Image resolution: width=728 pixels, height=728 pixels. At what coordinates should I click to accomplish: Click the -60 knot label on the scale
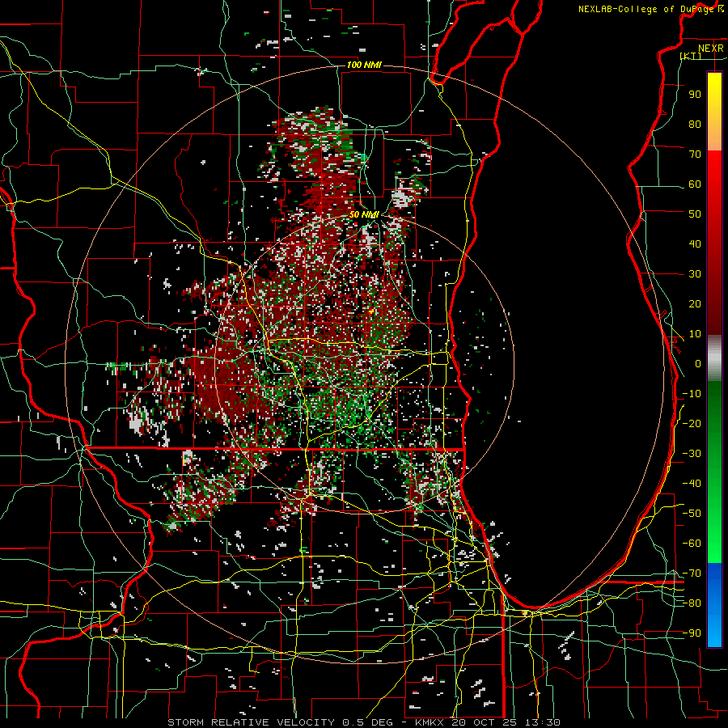(x=692, y=544)
